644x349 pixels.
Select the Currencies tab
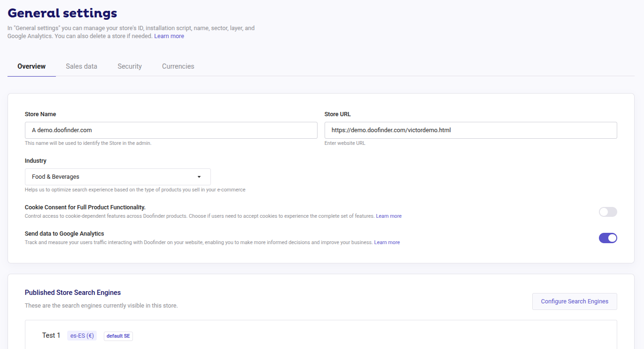pyautogui.click(x=178, y=66)
